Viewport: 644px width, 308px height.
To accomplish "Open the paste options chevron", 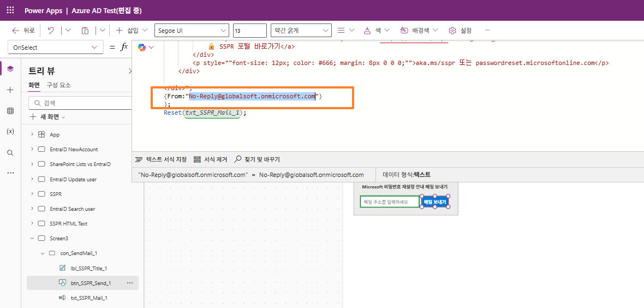I will (x=102, y=31).
